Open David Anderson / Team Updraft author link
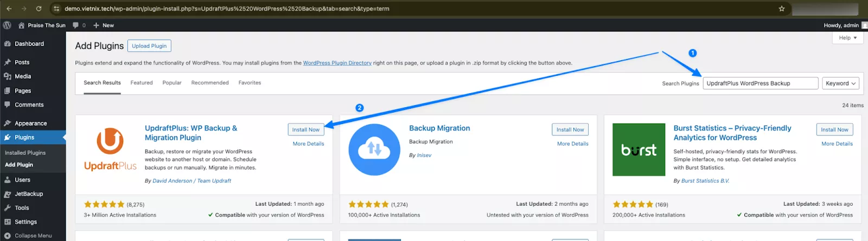The width and height of the screenshot is (868, 241). coord(192,181)
